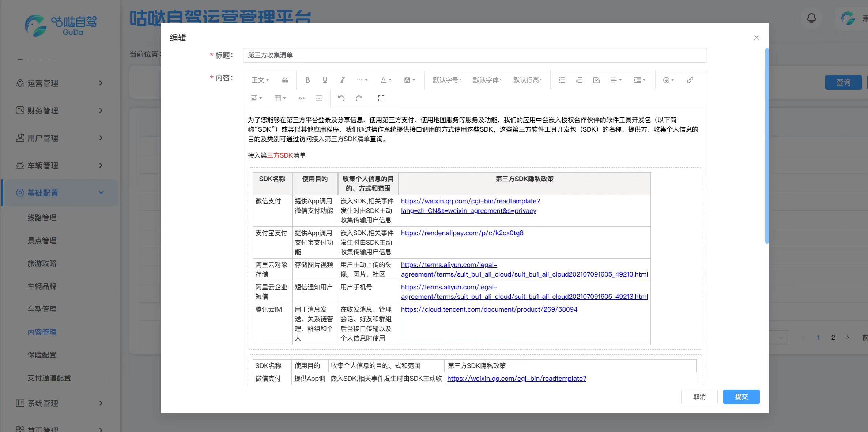The width and height of the screenshot is (868, 432).
Task: Open the insert image menu
Action: (x=256, y=98)
